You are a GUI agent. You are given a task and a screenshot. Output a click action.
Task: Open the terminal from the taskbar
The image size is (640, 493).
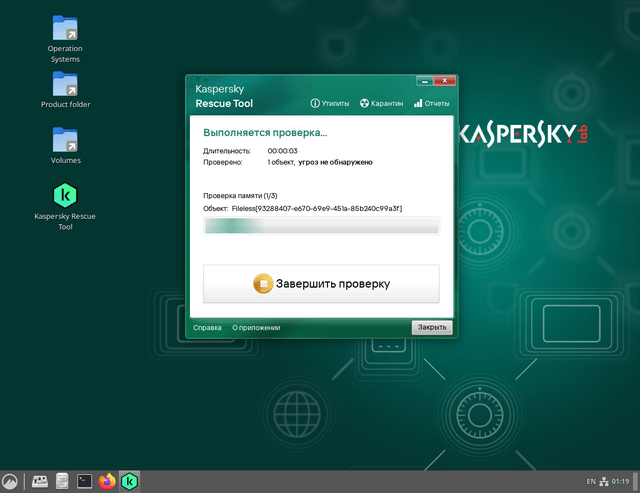(85, 482)
